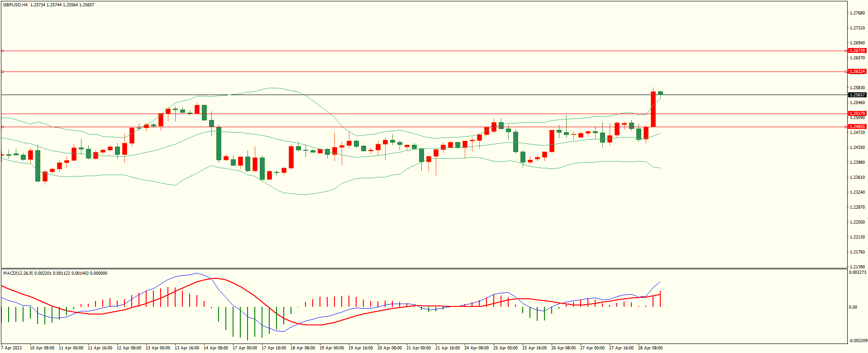This screenshot has width=868, height=353.
Task: Click the 21 Apr 16:00 time label
Action: click(x=448, y=348)
